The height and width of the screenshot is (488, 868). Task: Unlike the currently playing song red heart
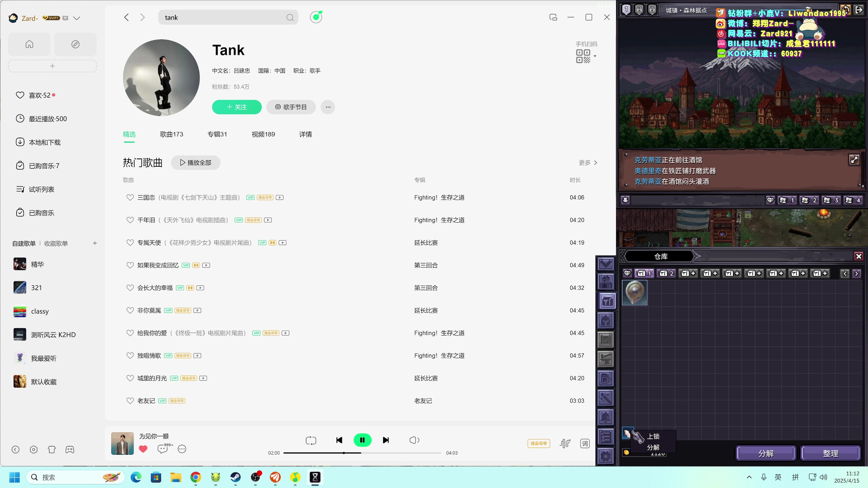point(143,449)
